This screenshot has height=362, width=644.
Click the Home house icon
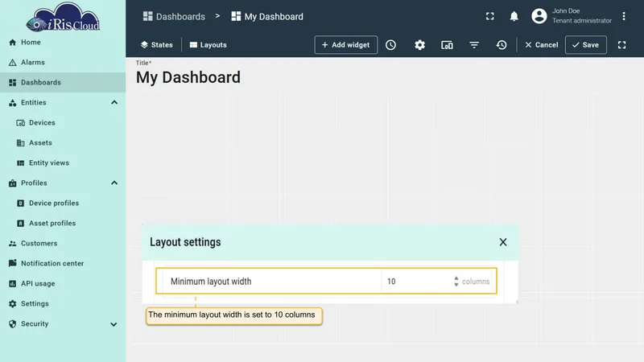pyautogui.click(x=12, y=43)
